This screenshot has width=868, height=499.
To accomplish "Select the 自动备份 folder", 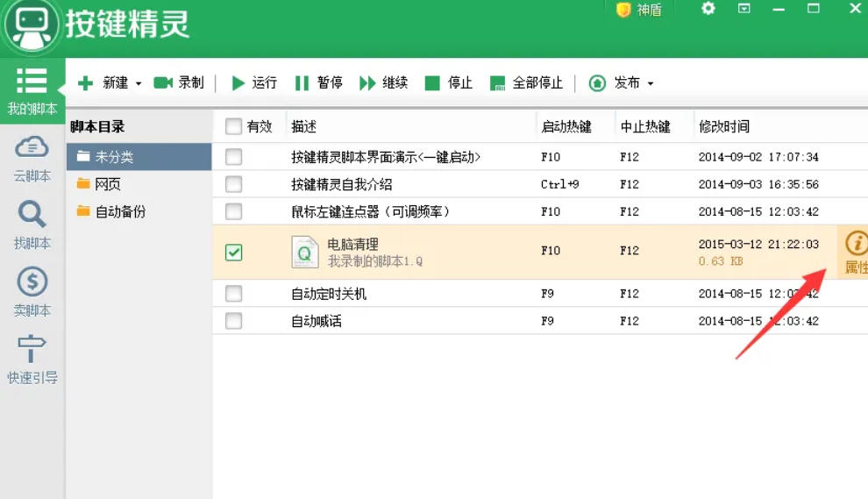I will click(119, 211).
